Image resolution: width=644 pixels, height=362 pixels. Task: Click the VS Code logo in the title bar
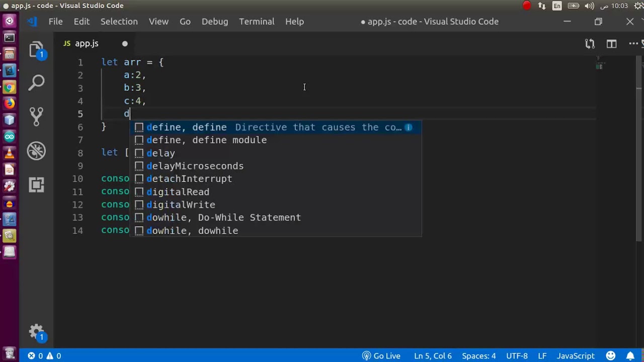click(32, 22)
